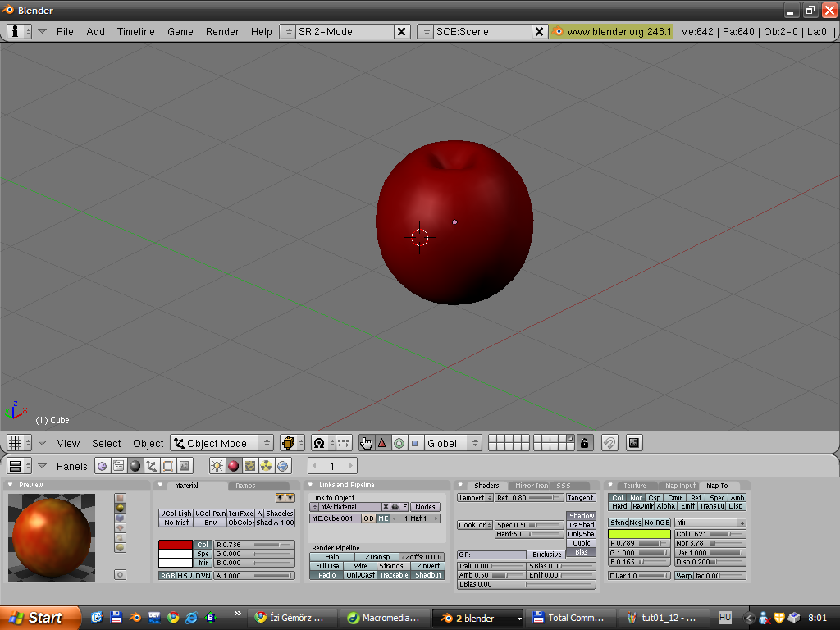Toggle the 3D manipulator hand icon
Viewport: 840px width, 630px height.
pyautogui.click(x=366, y=443)
